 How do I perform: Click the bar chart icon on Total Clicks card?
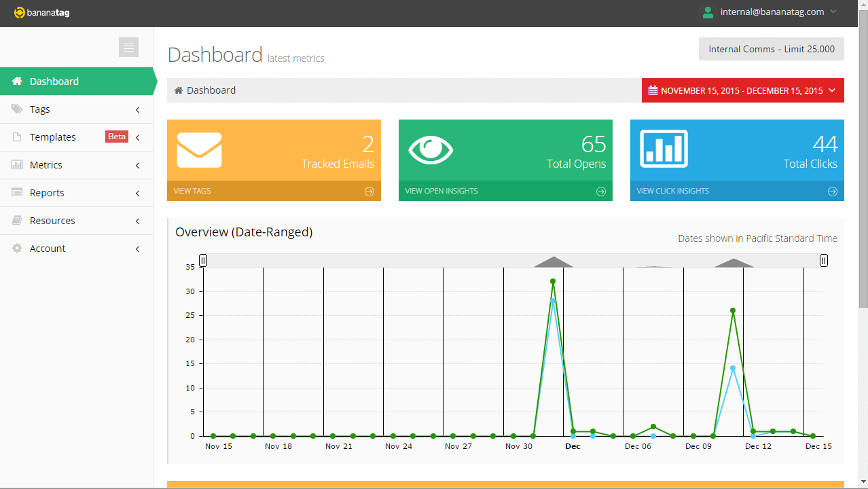click(664, 149)
